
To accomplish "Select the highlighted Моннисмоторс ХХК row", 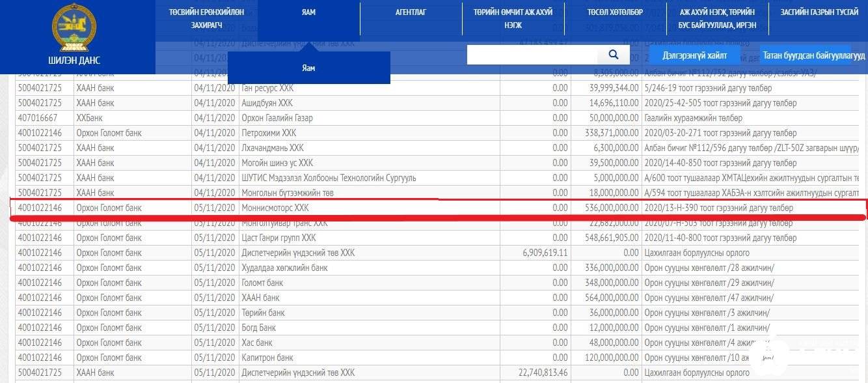I will (273, 208).
